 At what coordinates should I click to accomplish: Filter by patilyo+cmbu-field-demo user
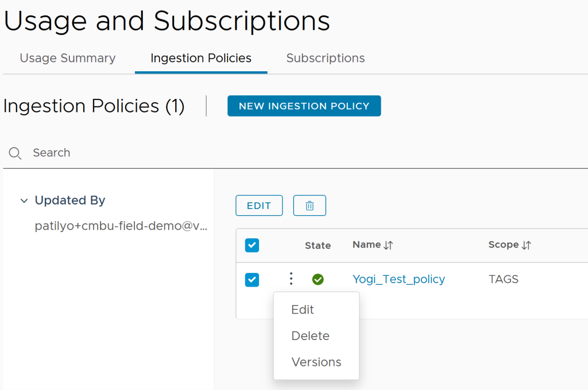click(121, 226)
